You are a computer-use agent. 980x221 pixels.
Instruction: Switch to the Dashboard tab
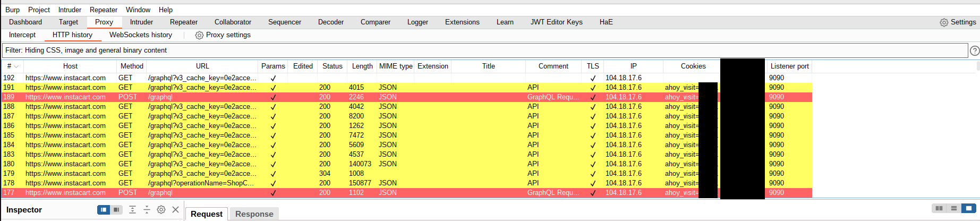coord(25,22)
